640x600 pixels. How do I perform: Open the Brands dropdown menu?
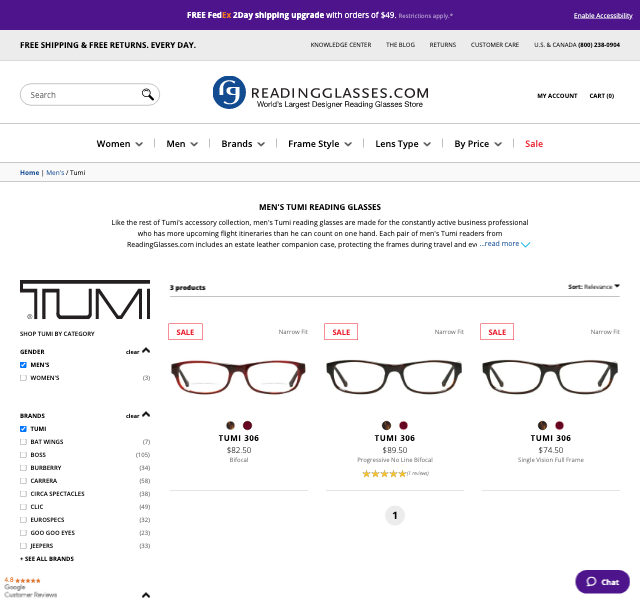243,144
